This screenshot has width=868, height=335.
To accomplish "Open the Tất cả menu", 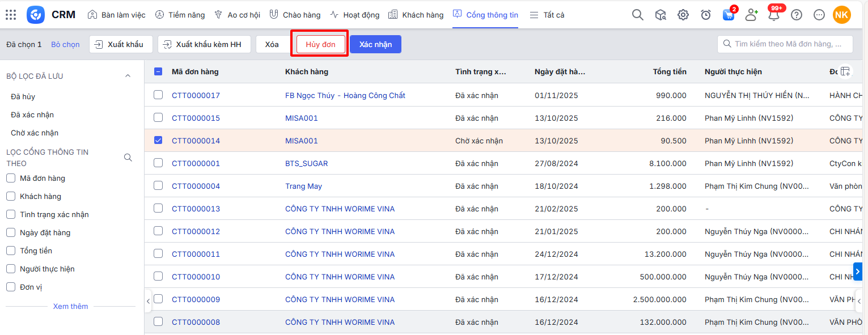I will (x=547, y=15).
